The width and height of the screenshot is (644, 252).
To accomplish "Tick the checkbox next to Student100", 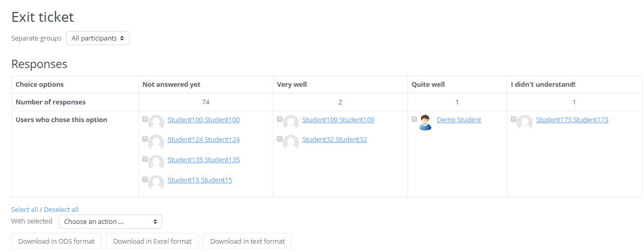I will 145,119.
